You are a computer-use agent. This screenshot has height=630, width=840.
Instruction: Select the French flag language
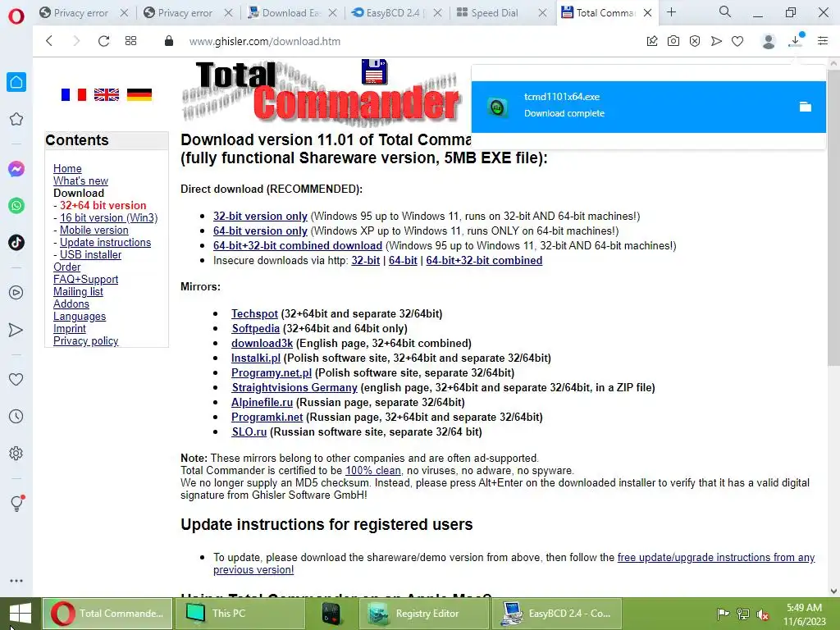[x=73, y=95]
